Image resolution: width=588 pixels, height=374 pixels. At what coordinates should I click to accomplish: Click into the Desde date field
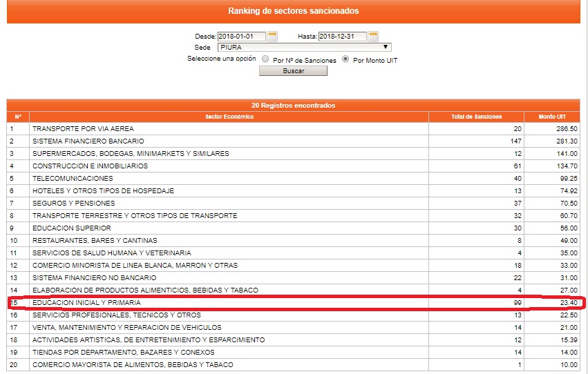241,36
